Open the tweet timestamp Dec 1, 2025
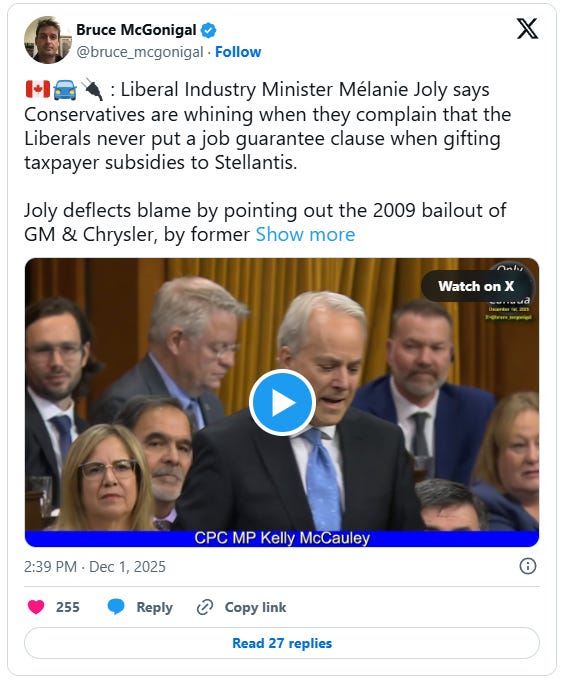 [x=95, y=567]
